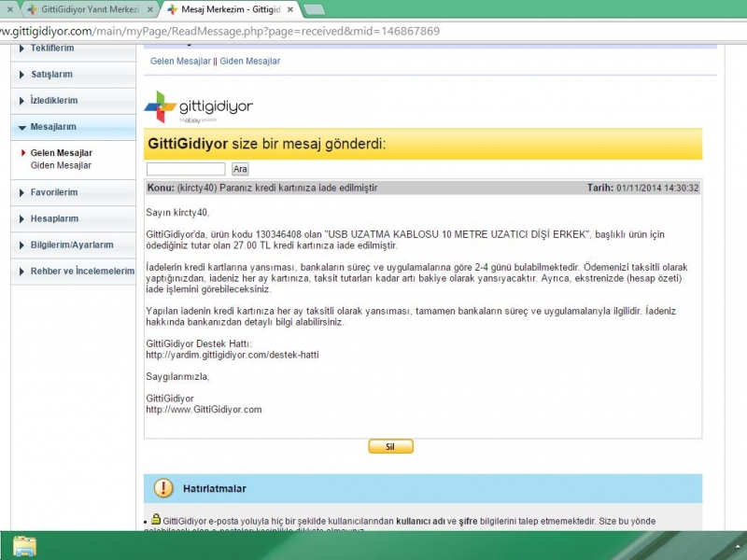Expand the Tekliflerim sidebar section
The width and height of the screenshot is (747, 560).
74,49
